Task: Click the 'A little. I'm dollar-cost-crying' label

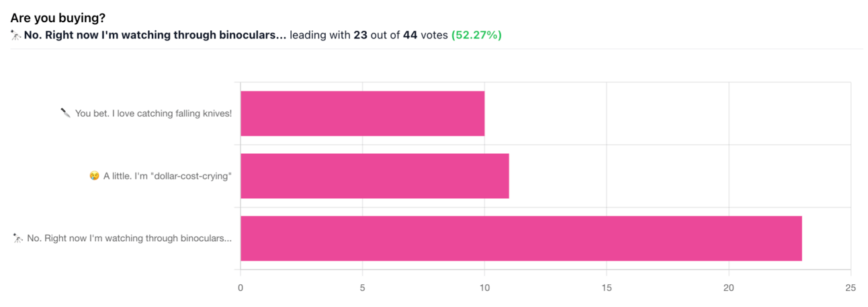Action: pyautogui.click(x=167, y=176)
